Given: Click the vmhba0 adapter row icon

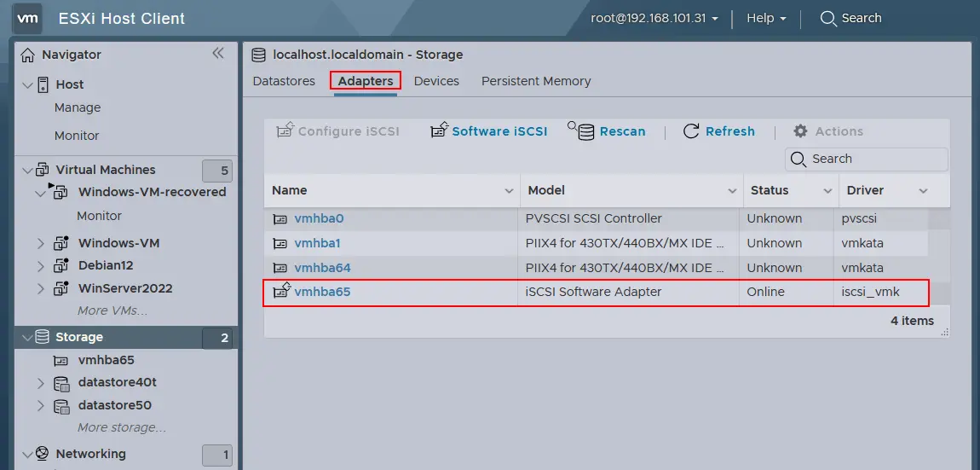Looking at the screenshot, I should [280, 219].
